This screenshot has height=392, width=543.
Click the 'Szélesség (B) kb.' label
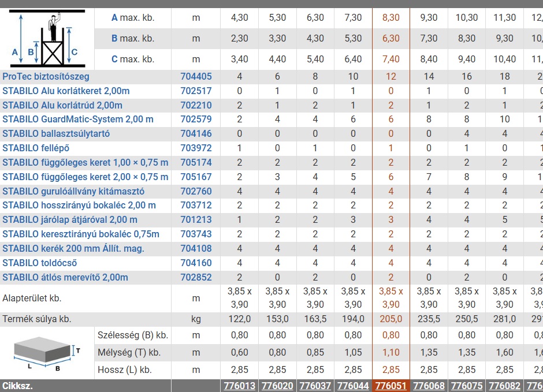pyautogui.click(x=133, y=335)
